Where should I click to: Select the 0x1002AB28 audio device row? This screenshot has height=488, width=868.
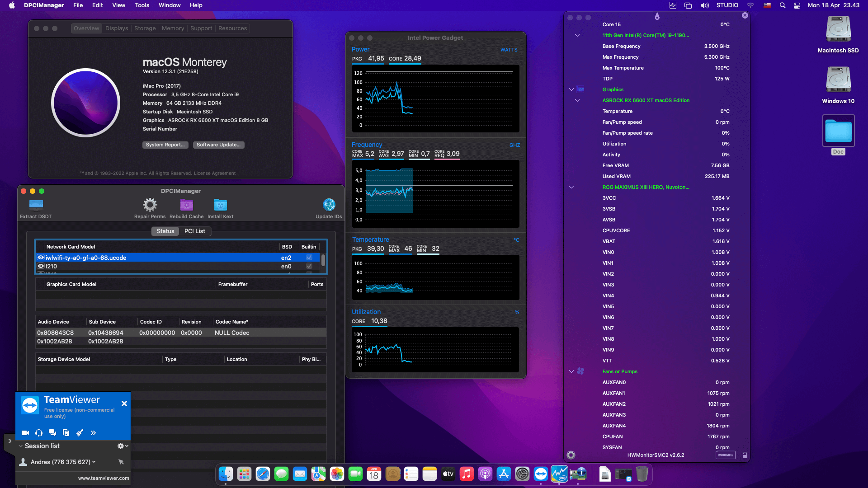181,341
